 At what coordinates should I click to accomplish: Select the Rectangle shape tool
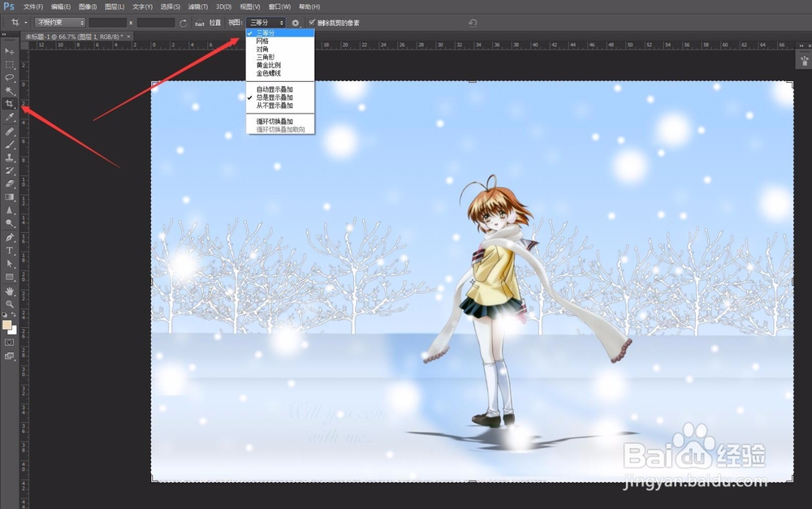[9, 277]
